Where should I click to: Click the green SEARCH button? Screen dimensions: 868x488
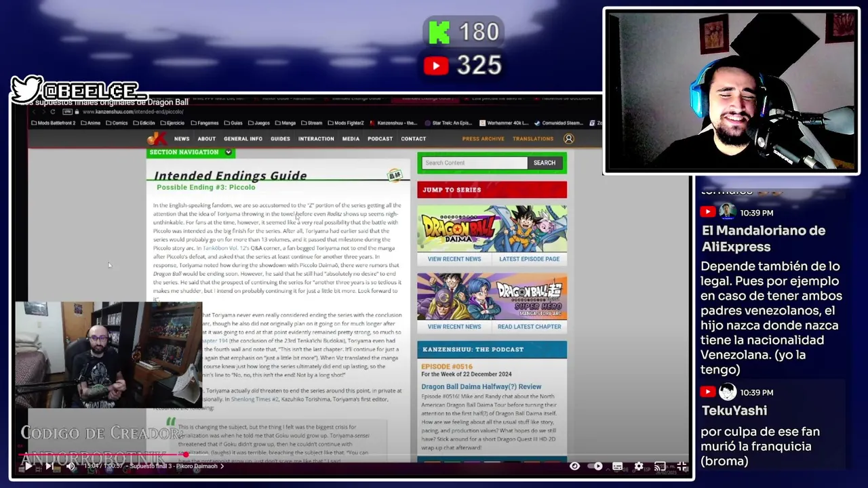544,163
